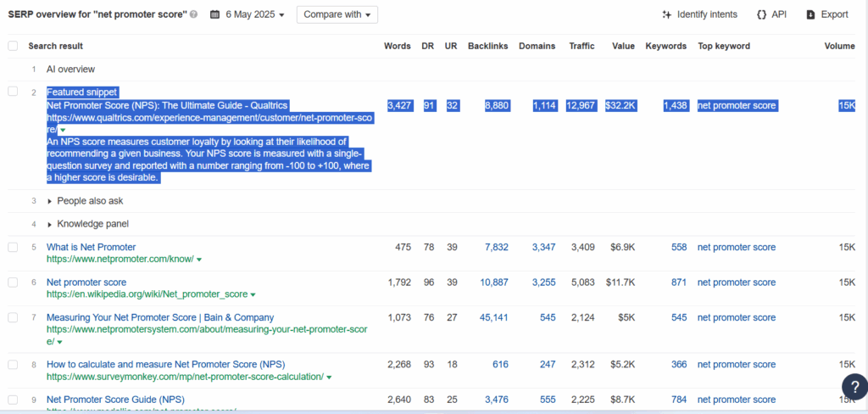Click the Value column header

coord(623,46)
